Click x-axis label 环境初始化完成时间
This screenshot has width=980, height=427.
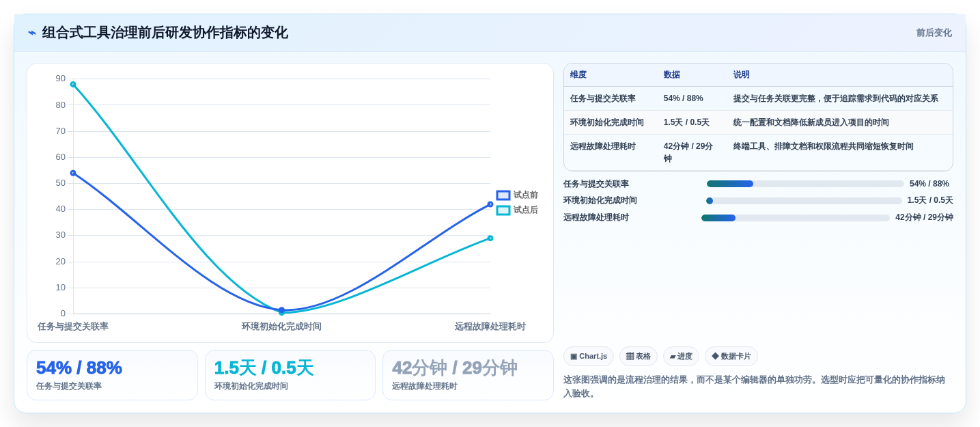pyautogui.click(x=281, y=327)
